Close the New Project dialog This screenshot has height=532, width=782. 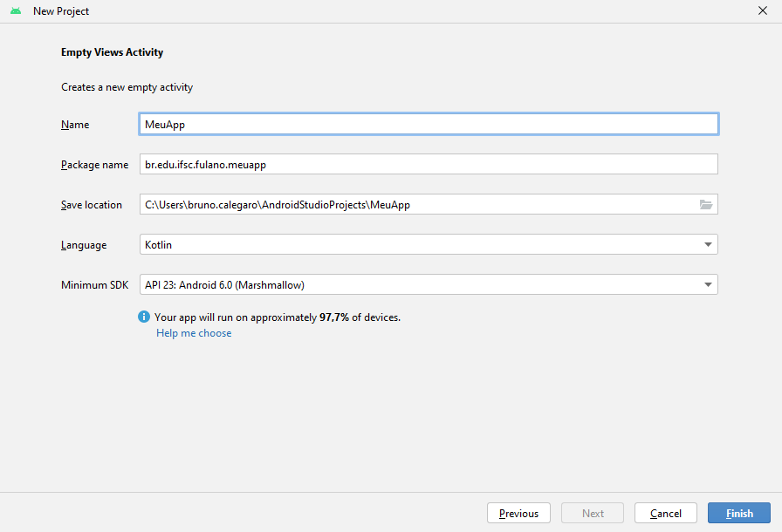pos(762,11)
